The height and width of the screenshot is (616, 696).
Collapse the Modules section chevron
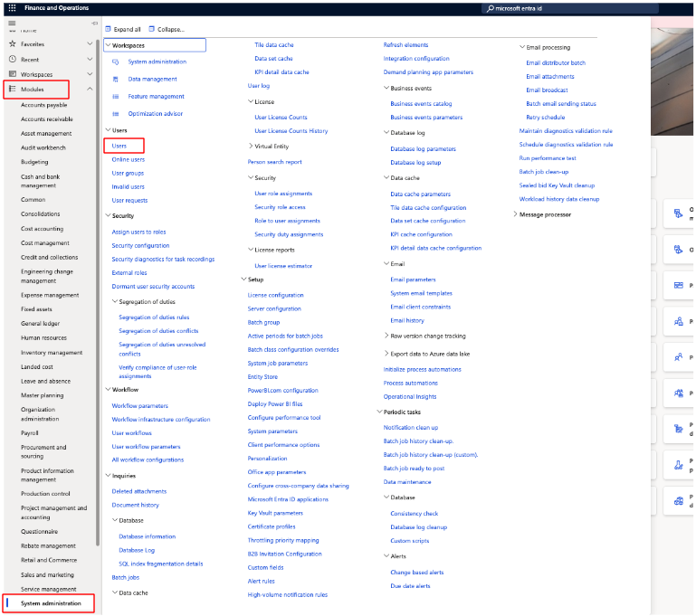[x=89, y=89]
